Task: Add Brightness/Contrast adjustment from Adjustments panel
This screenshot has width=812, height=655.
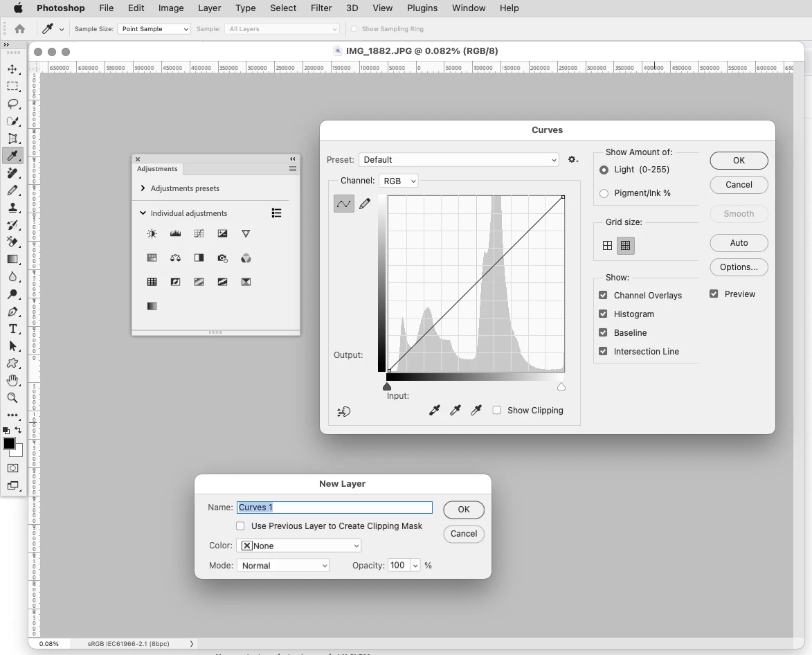Action: [152, 233]
